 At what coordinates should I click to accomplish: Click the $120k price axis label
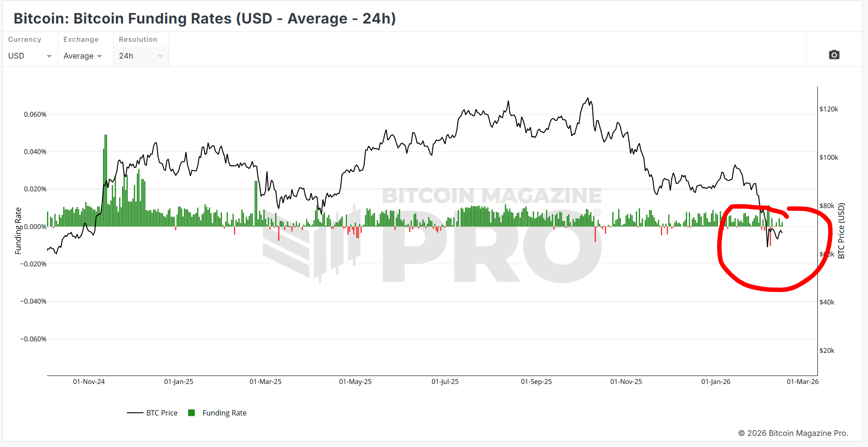pyautogui.click(x=829, y=109)
